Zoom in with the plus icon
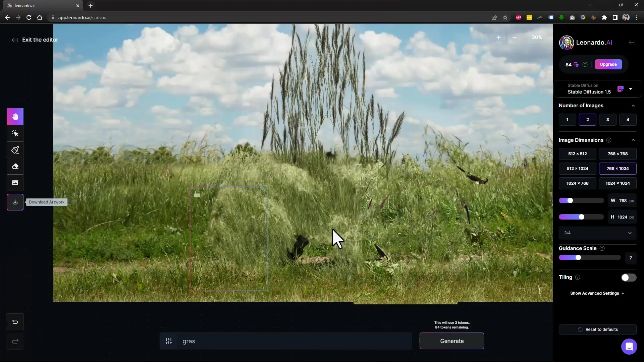644x362 pixels. pyautogui.click(x=498, y=37)
